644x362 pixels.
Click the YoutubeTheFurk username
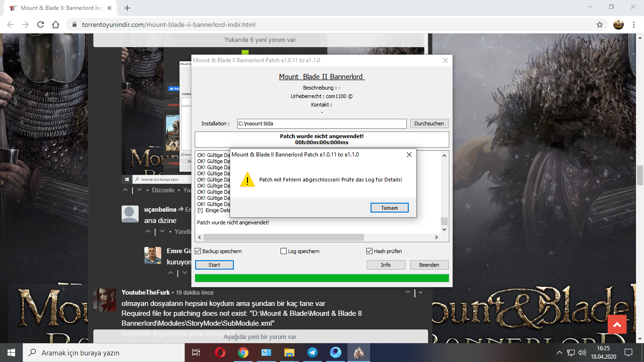tap(146, 292)
